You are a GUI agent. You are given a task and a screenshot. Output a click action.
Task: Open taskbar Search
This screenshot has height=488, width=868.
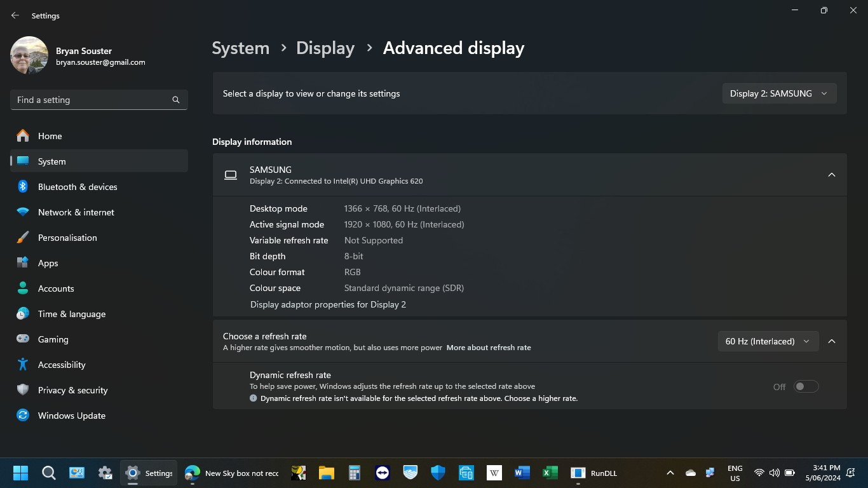click(x=48, y=473)
